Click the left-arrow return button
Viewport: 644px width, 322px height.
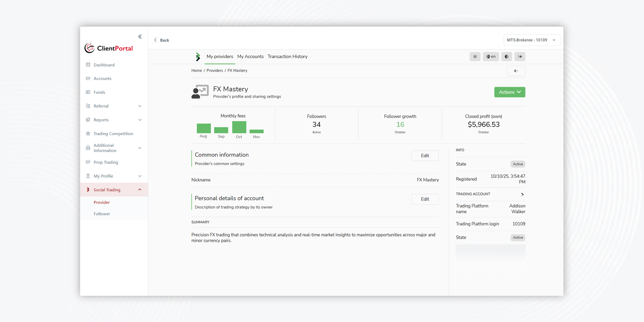[x=516, y=71]
